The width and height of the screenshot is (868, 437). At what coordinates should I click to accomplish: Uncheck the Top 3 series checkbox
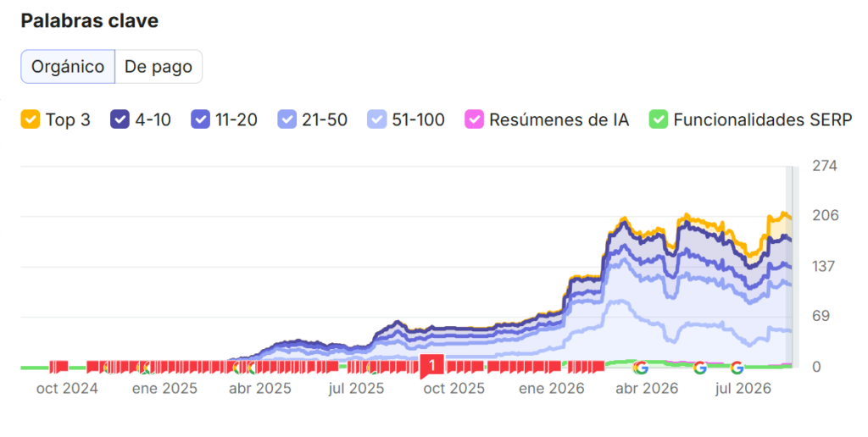pos(31,119)
